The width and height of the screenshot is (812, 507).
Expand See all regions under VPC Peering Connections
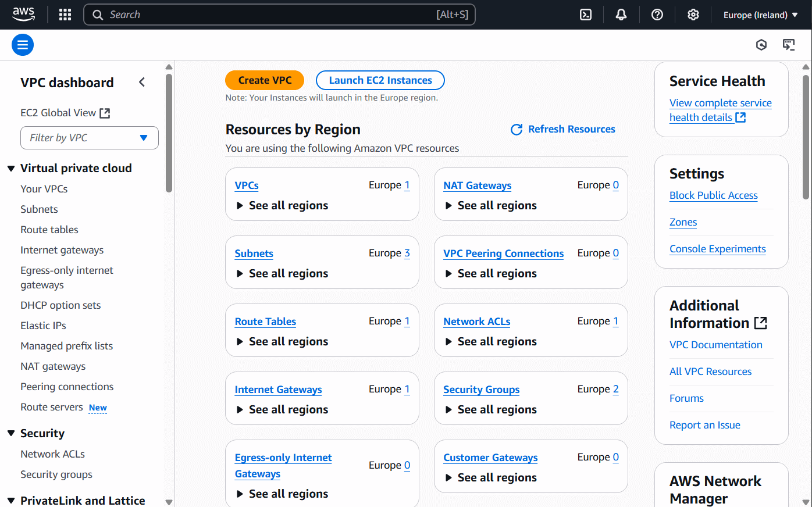click(x=491, y=273)
